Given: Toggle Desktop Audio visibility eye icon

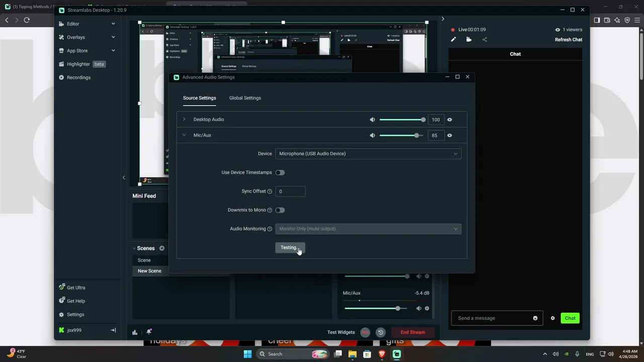Looking at the screenshot, I should coord(449,120).
